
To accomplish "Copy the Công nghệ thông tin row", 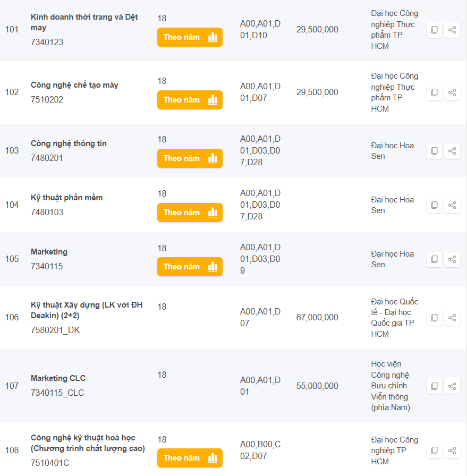I will [434, 151].
